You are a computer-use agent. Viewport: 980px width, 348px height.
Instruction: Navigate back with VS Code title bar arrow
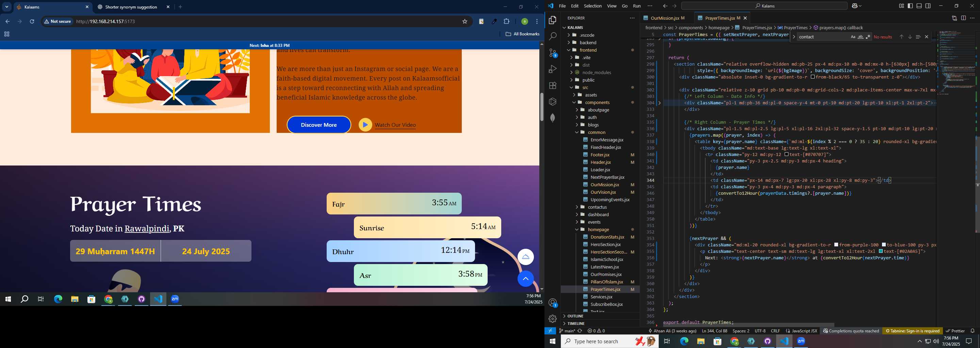pyautogui.click(x=665, y=6)
